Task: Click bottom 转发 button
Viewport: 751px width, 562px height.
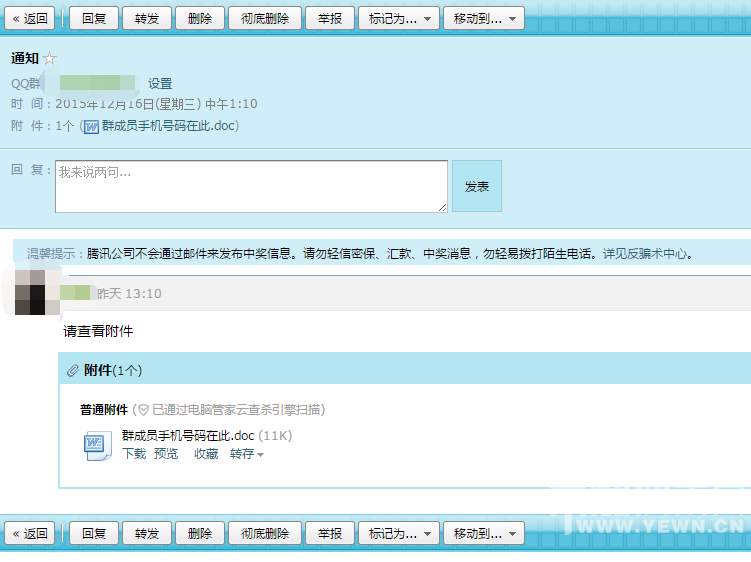Action: (x=147, y=533)
